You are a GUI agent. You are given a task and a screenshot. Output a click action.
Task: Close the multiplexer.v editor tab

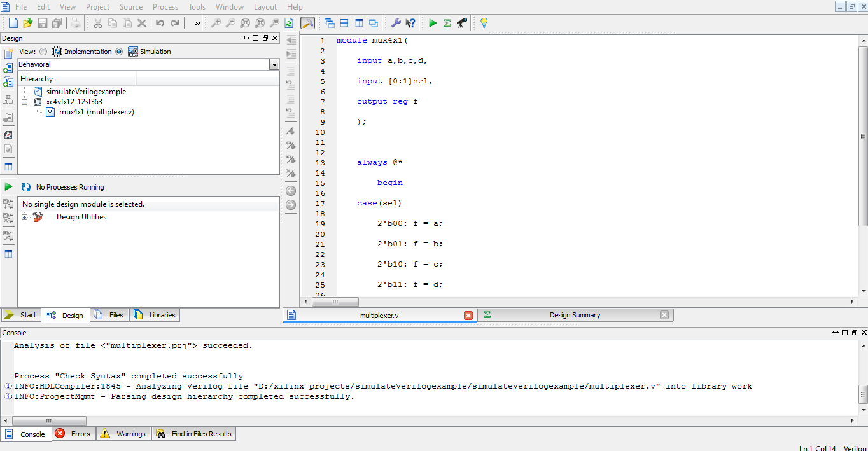(x=468, y=316)
